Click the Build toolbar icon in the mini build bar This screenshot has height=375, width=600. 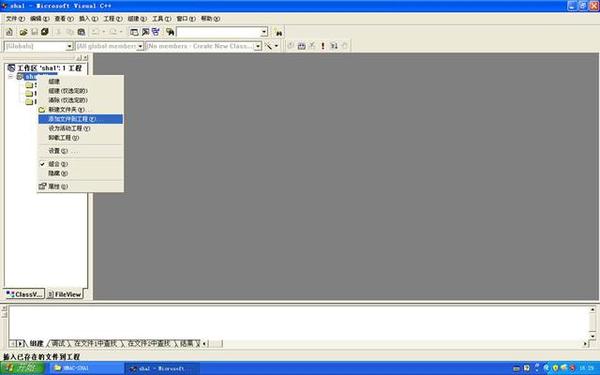click(x=302, y=46)
